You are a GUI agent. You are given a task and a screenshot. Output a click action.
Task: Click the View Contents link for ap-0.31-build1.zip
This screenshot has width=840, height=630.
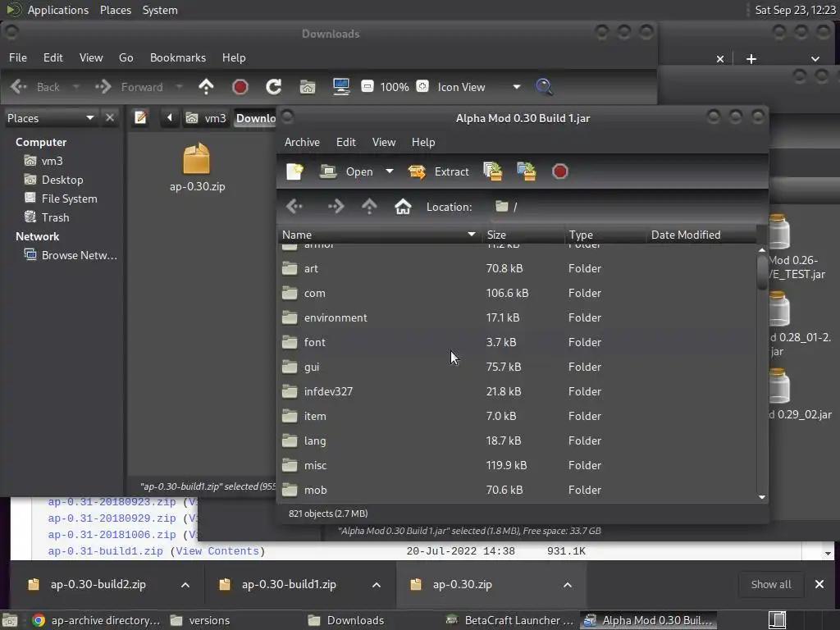pos(217,551)
